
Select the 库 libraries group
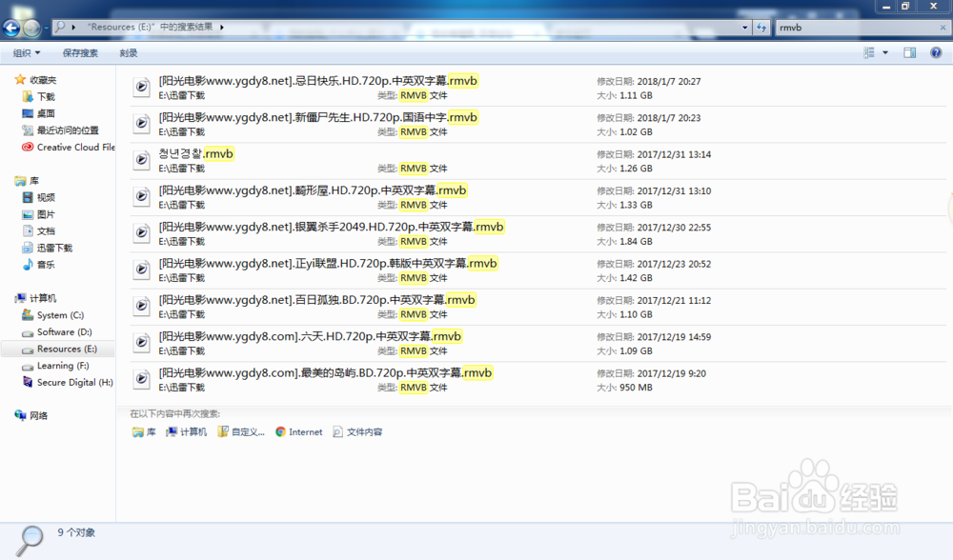(27, 181)
